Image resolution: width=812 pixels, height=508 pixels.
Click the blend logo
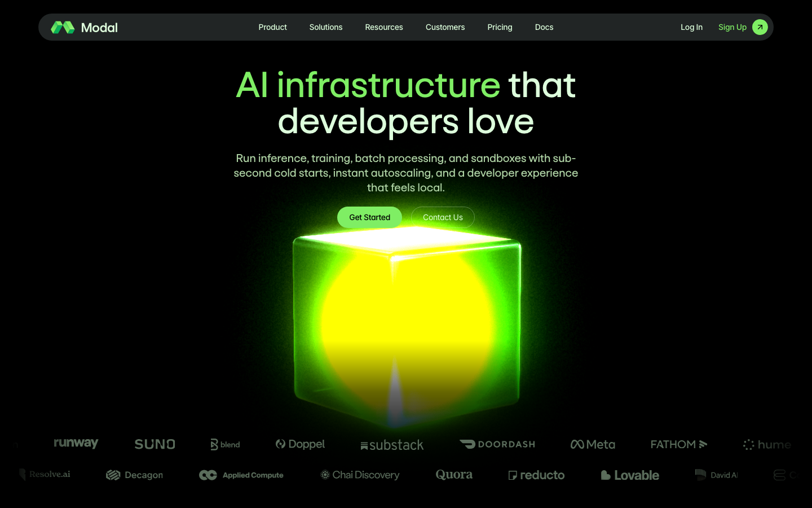point(225,445)
